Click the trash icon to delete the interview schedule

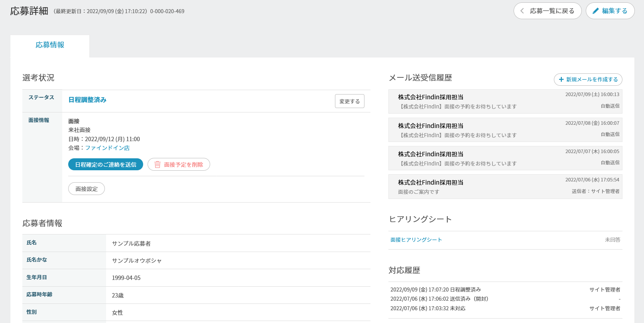click(x=158, y=165)
